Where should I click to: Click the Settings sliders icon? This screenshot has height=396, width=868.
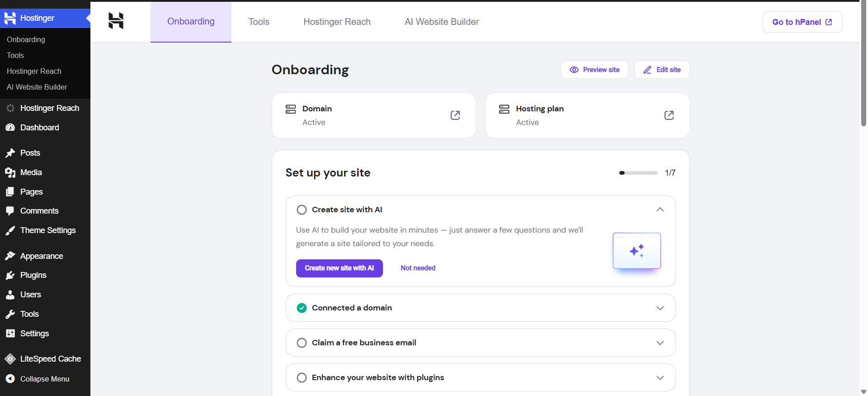tap(10, 334)
